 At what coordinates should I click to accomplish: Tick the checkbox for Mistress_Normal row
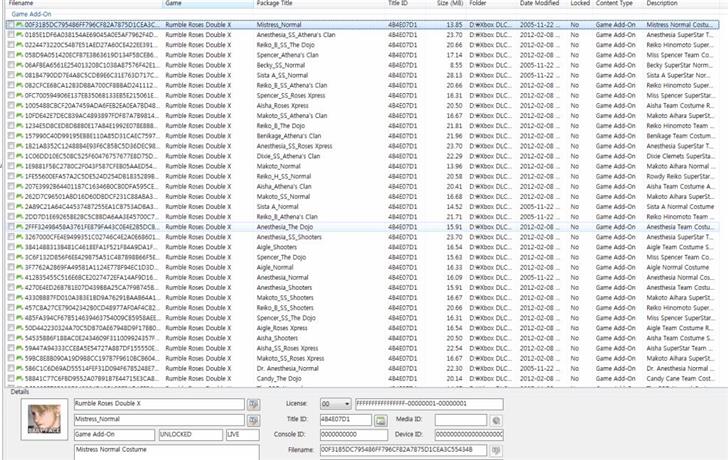11,25
